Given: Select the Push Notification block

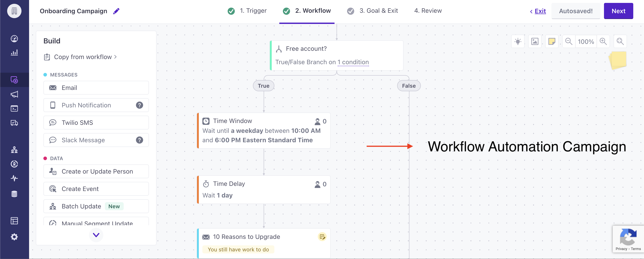Looking at the screenshot, I should (96, 105).
